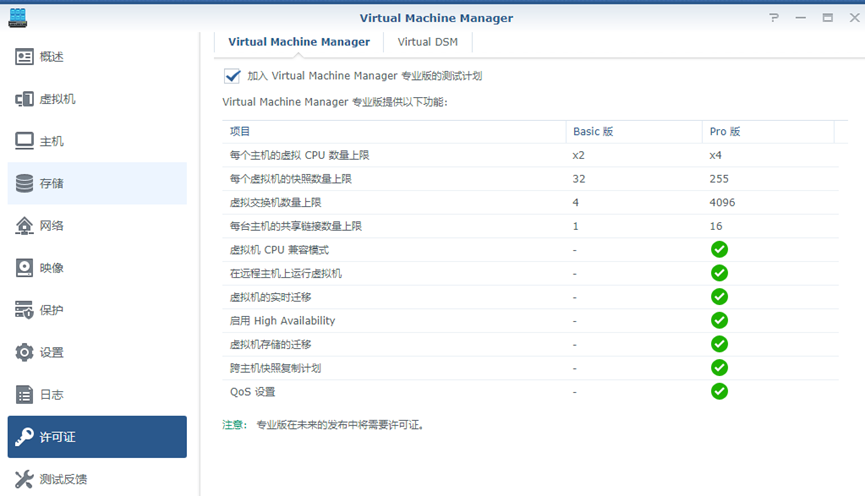Open the 概述 overview icon in sidebar
865x496 pixels.
coord(24,57)
